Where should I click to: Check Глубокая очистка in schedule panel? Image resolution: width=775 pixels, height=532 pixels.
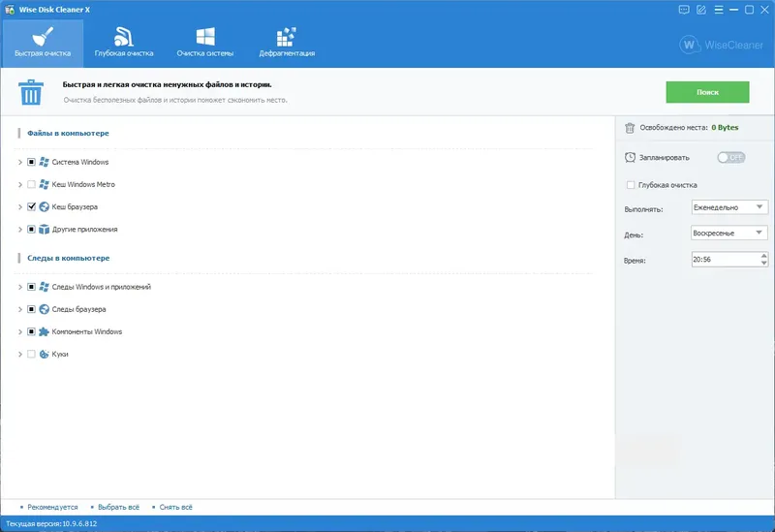tap(631, 185)
